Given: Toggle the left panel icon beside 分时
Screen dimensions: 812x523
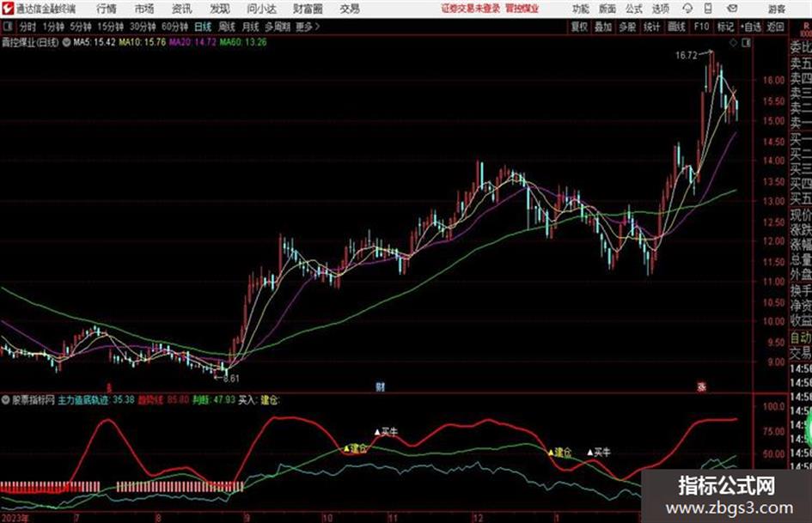Looking at the screenshot, I should coord(8,27).
